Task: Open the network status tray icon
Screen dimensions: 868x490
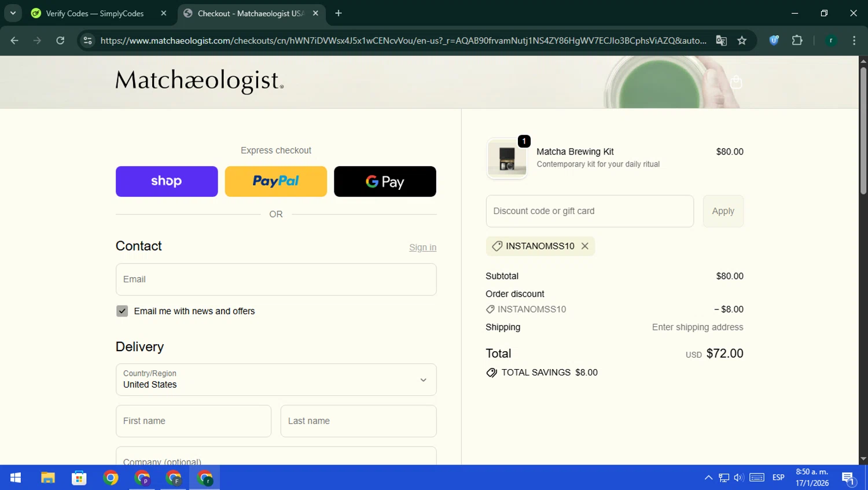Action: pos(724,478)
